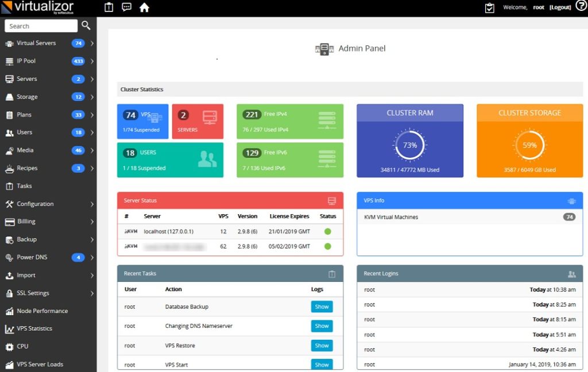The width and height of the screenshot is (588, 372).
Task: Click the tasks clipboard icon in the header
Action: pyautogui.click(x=108, y=7)
